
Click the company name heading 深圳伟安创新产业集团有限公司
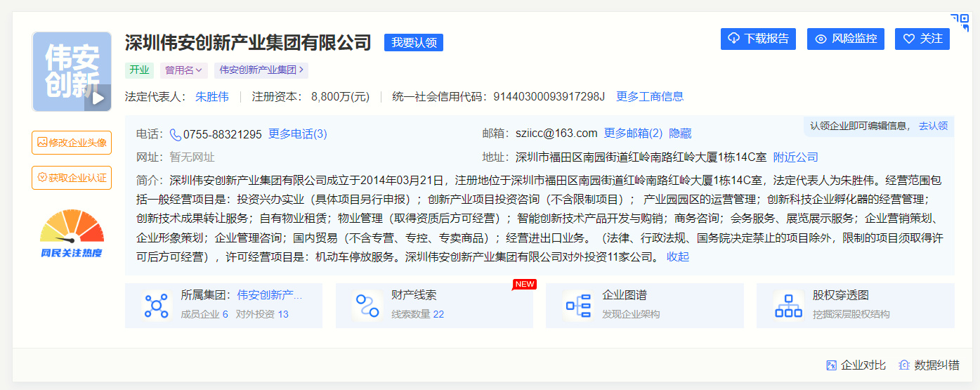click(x=248, y=42)
